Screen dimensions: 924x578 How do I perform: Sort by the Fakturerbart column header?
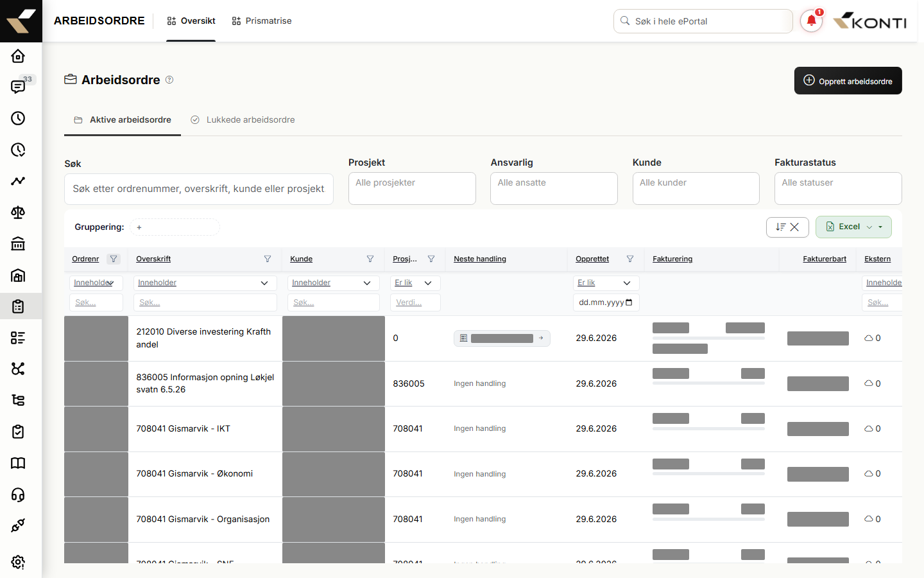[x=825, y=259]
